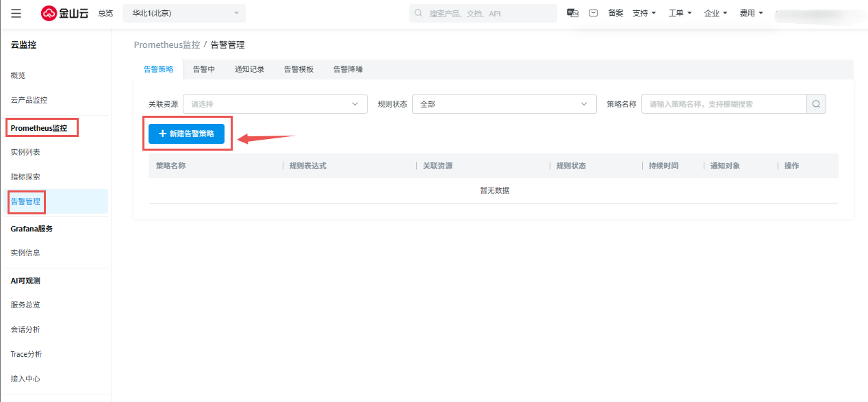Open the 华北1(北京) region dropdown
The width and height of the screenshot is (868, 402).
(x=184, y=13)
